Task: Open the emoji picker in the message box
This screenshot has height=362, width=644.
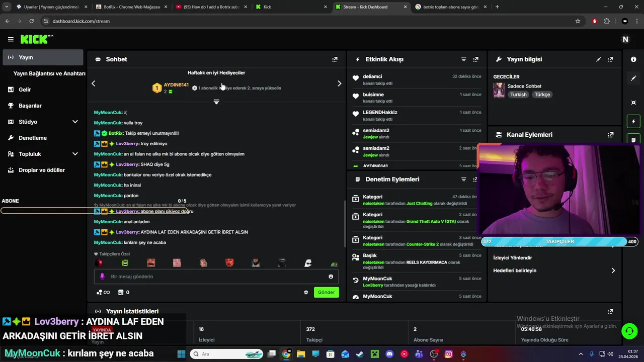Action: coord(331,277)
